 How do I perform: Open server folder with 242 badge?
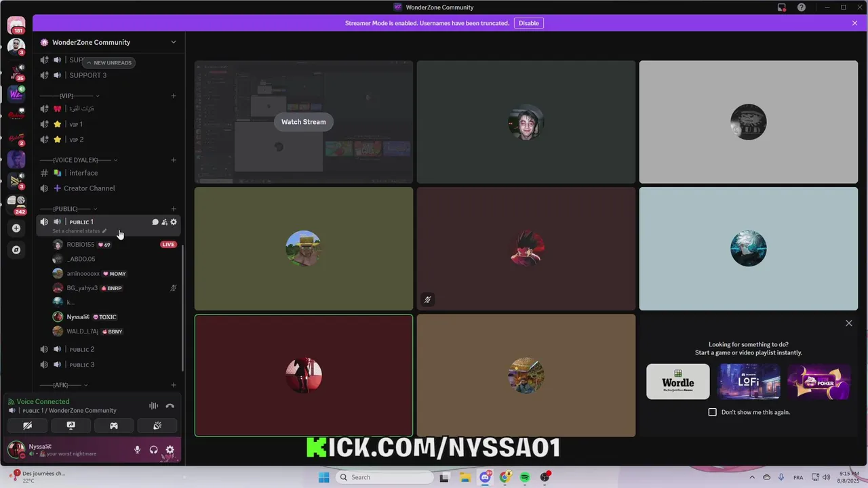click(x=16, y=203)
